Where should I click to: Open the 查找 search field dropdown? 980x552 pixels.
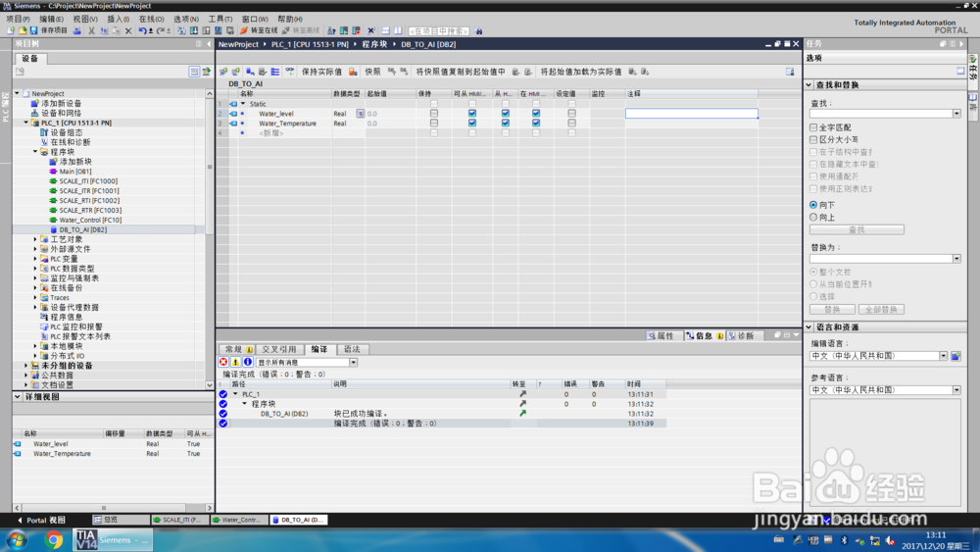click(x=956, y=114)
